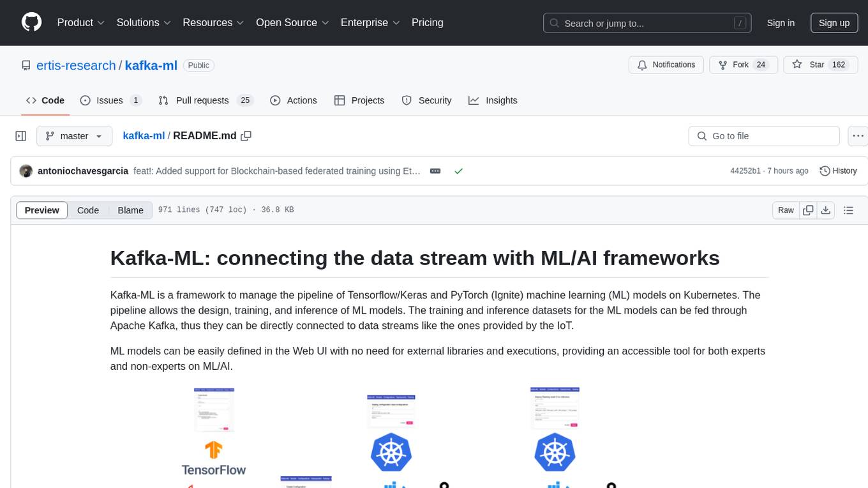Switch to the Code tab

45,100
